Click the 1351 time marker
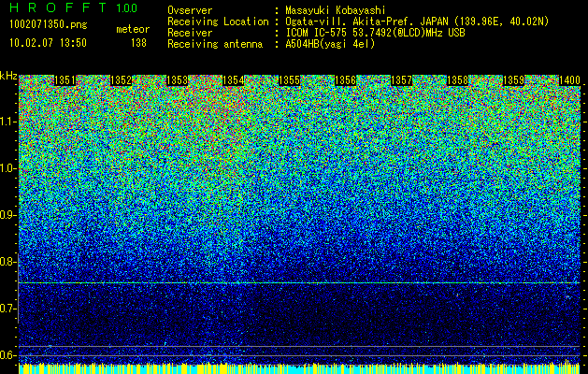Image resolution: width=588 pixels, height=374 pixels. [x=65, y=80]
